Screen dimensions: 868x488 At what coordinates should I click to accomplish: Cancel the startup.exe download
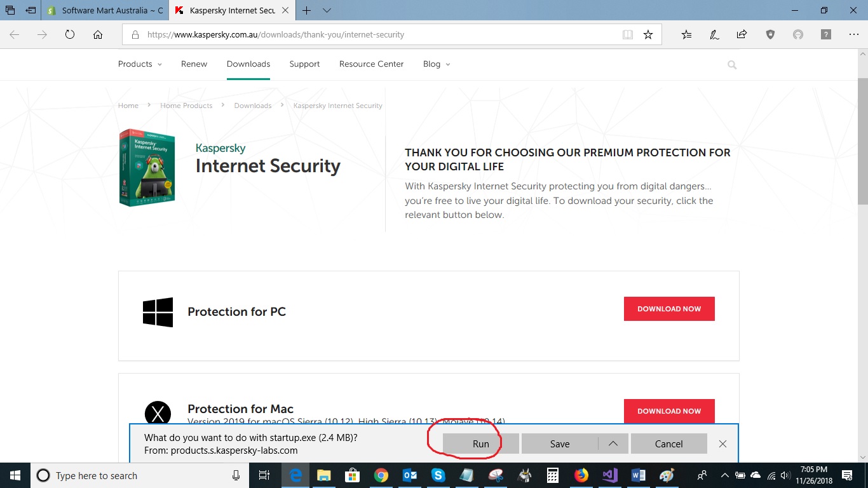click(669, 444)
